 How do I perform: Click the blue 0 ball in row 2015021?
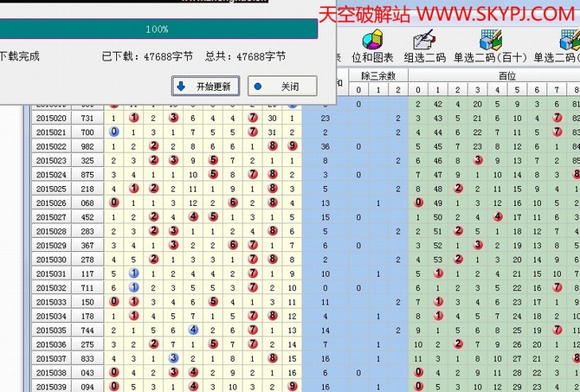[113, 132]
